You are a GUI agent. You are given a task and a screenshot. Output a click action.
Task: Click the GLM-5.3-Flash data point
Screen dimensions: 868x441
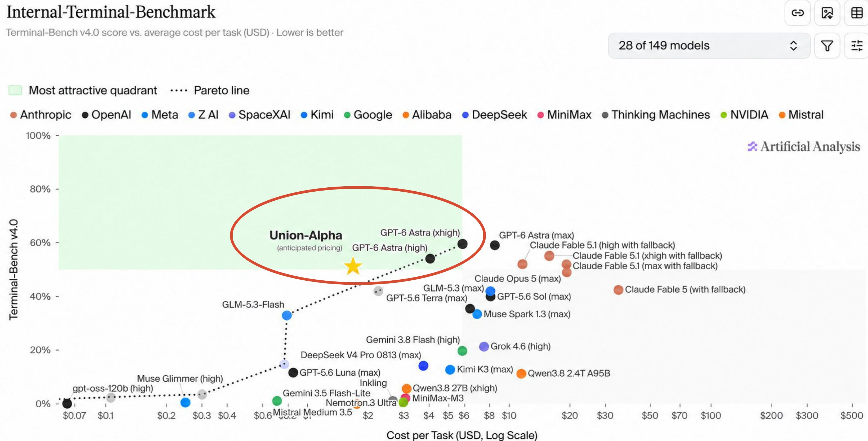click(x=287, y=315)
